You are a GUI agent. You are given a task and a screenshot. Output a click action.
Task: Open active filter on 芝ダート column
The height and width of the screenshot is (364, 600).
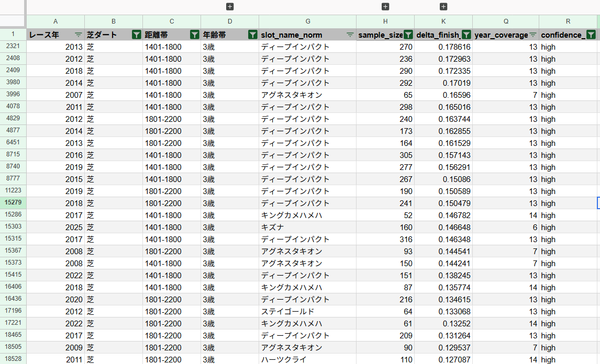tap(136, 35)
